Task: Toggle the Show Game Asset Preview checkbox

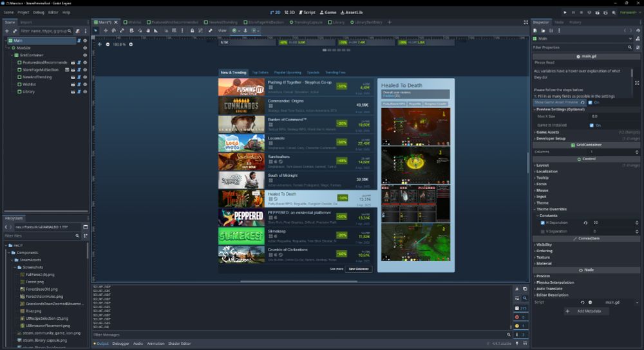Action: coord(590,102)
